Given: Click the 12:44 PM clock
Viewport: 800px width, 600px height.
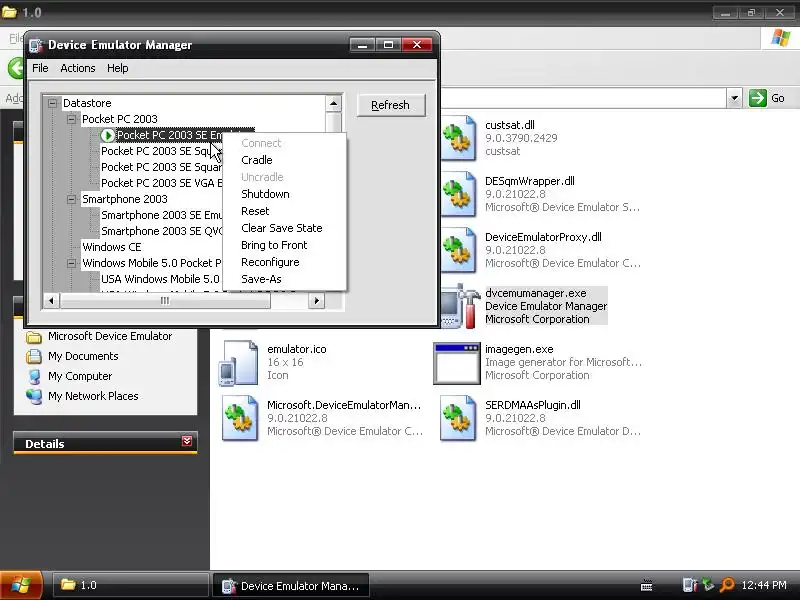Looking at the screenshot, I should pyautogui.click(x=764, y=585).
